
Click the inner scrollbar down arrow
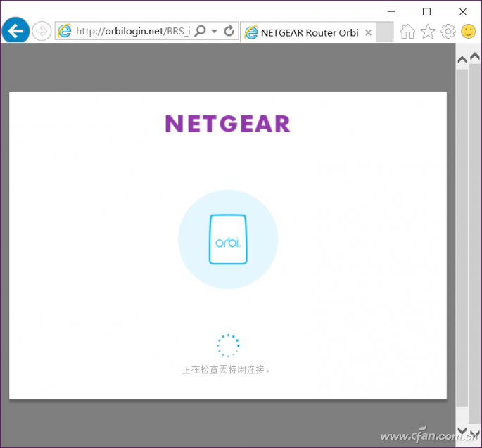462,430
